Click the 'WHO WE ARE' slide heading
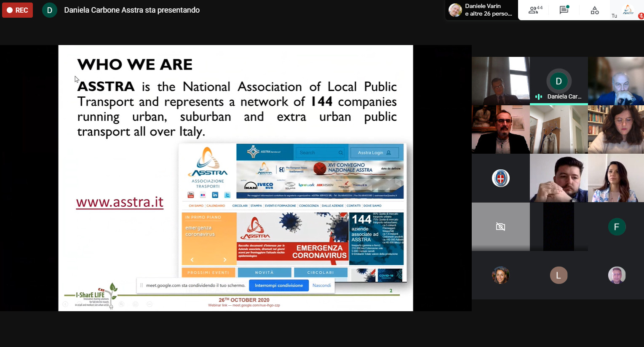This screenshot has height=347, width=644. tap(135, 64)
